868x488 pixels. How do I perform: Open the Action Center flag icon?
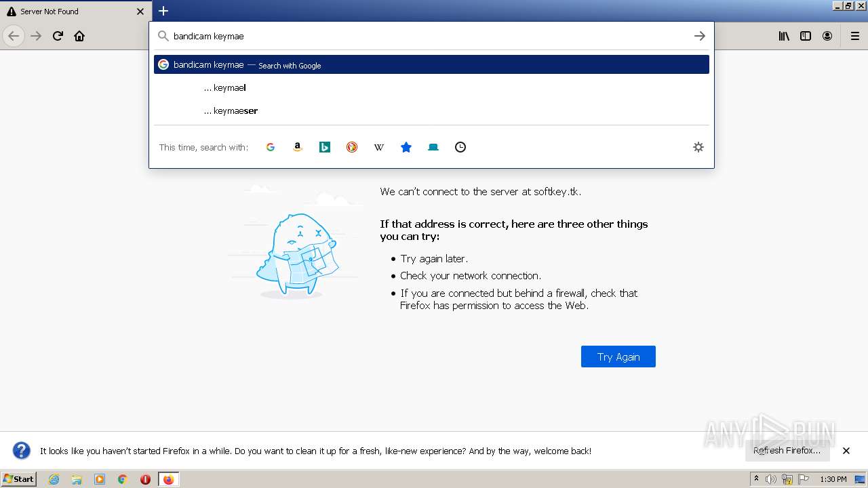pyautogui.click(x=804, y=479)
